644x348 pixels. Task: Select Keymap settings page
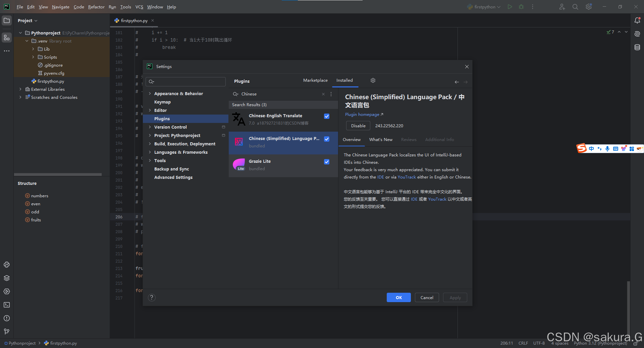click(162, 102)
